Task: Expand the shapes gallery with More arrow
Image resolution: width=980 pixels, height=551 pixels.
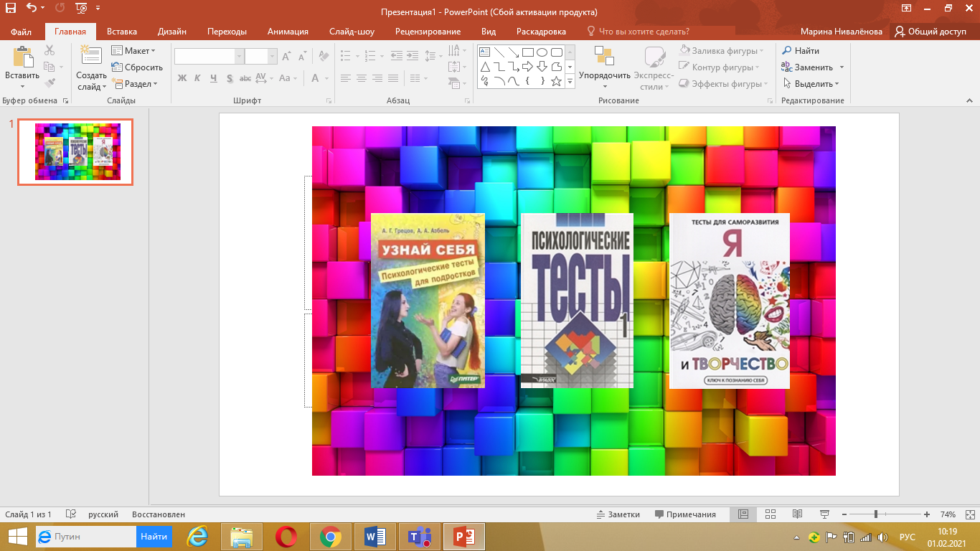Action: (570, 82)
